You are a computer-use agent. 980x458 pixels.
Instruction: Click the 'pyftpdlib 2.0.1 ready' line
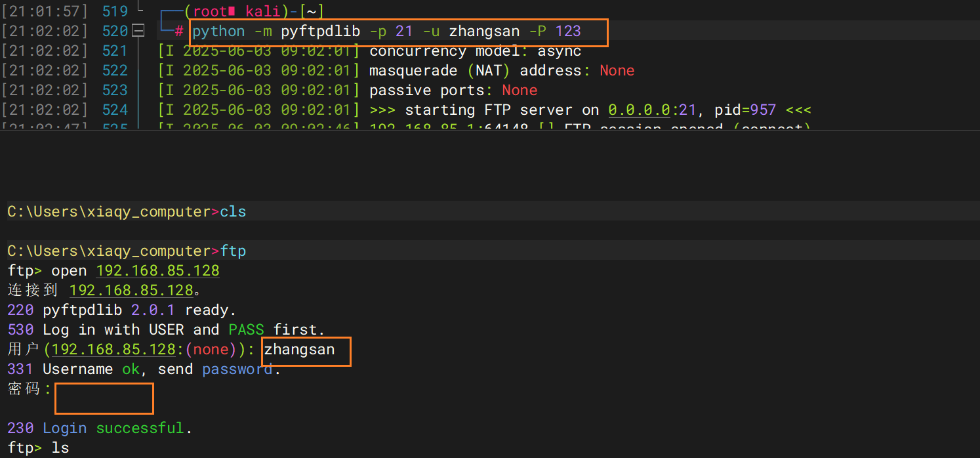click(x=121, y=310)
